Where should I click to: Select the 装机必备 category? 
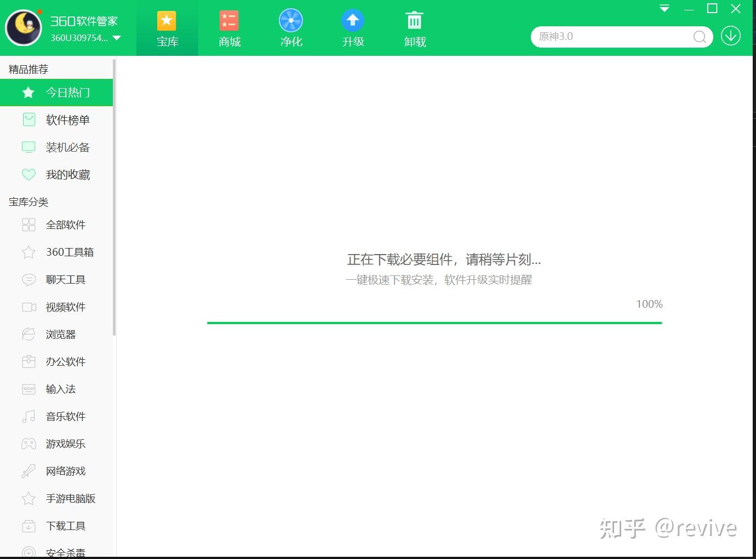56,147
